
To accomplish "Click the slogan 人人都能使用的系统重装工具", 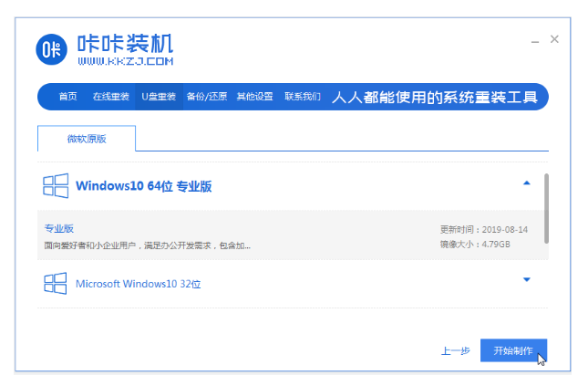I will 434,98.
